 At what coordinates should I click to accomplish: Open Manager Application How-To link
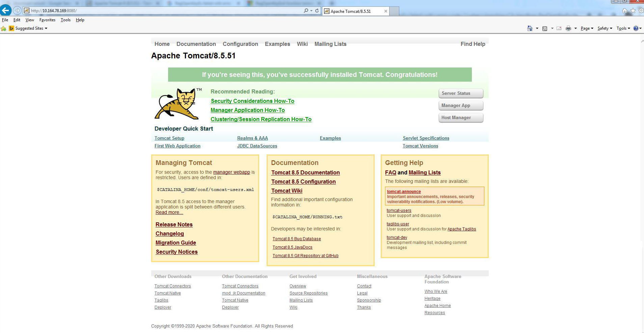(248, 110)
